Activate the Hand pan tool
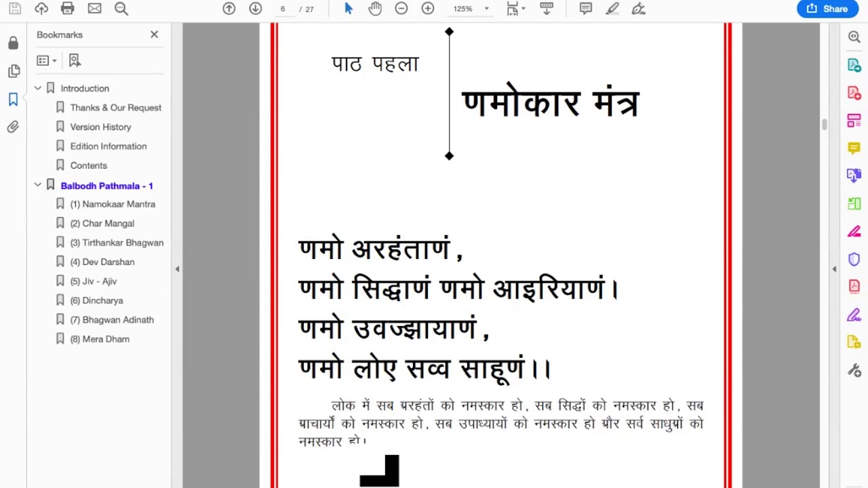The height and width of the screenshot is (488, 868). tap(375, 9)
